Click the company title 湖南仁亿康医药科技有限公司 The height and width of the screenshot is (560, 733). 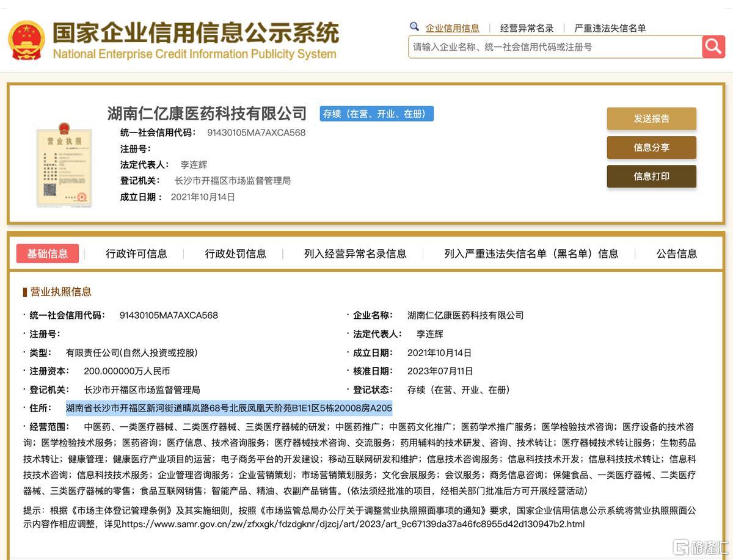(207, 113)
